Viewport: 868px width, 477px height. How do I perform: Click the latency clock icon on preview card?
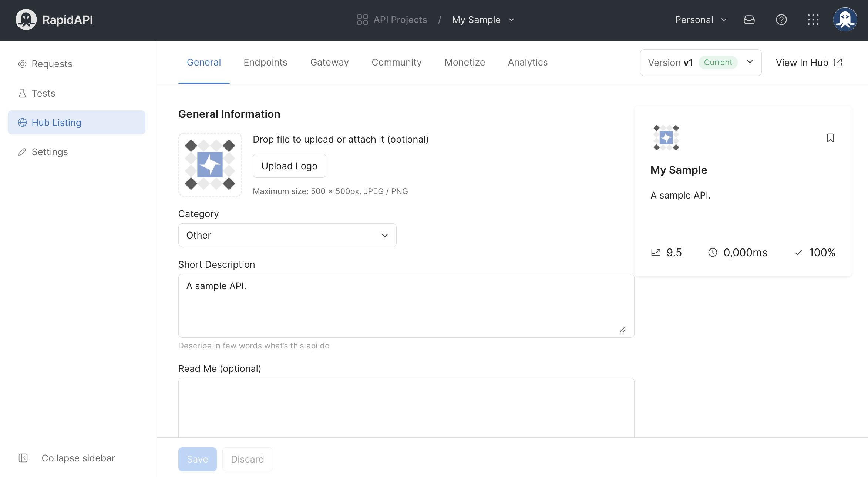tap(713, 253)
